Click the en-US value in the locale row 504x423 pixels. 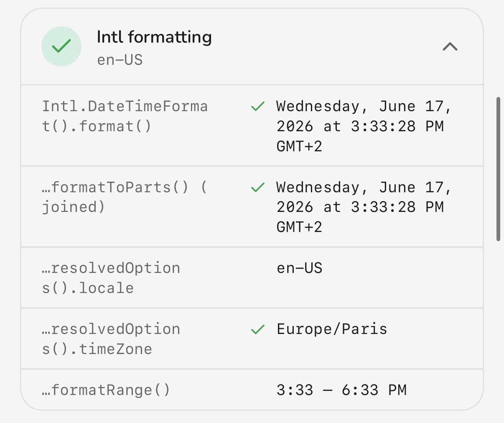click(300, 268)
